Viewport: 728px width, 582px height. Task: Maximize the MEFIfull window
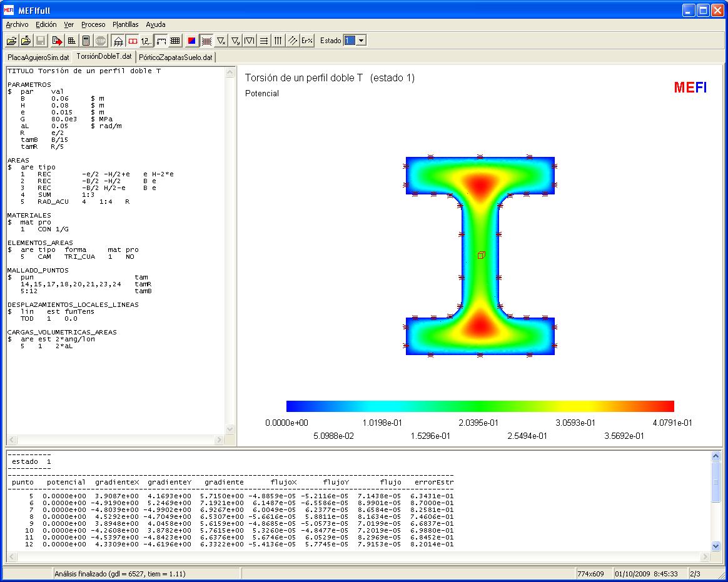[x=703, y=10]
